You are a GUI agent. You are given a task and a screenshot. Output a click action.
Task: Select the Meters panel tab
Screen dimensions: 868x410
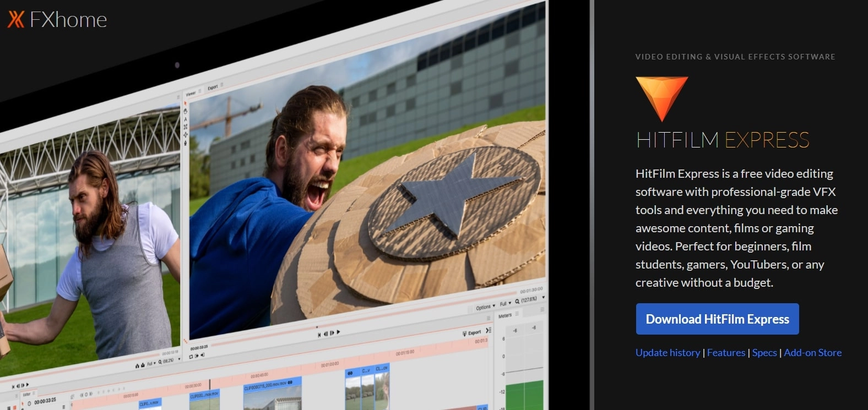pyautogui.click(x=505, y=315)
